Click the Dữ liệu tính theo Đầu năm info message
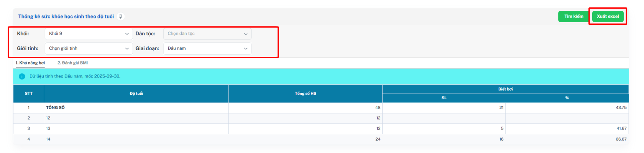Screen dimensions: 644x153 [x=75, y=76]
